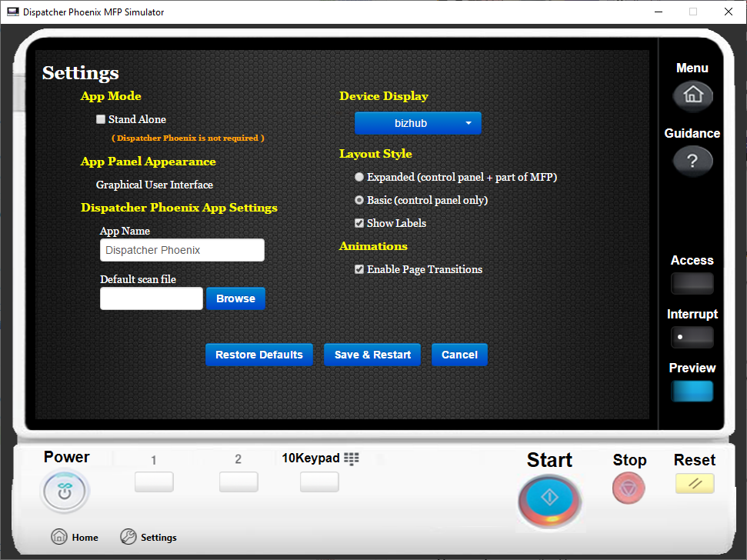Go to Home in bottom bar

pos(75,537)
